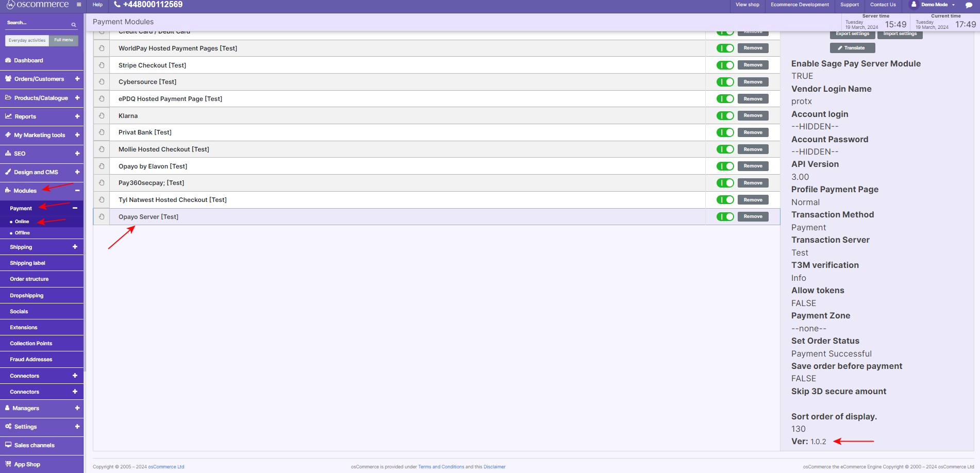Click the phone icon before +448000112569
980x473 pixels.
tap(117, 4)
